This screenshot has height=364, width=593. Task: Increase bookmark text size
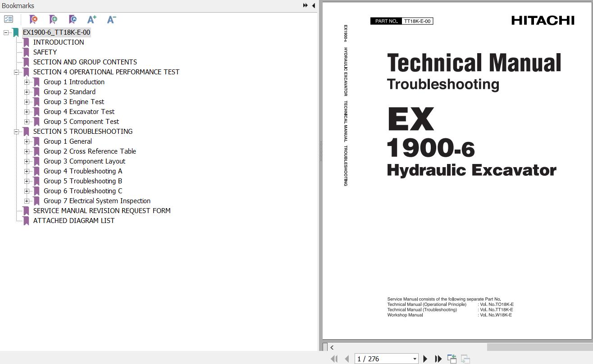92,19
